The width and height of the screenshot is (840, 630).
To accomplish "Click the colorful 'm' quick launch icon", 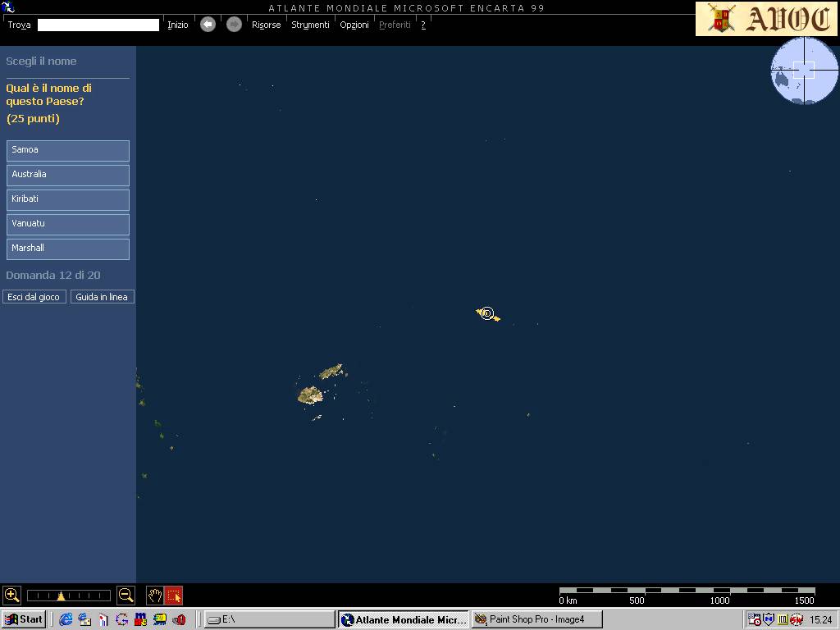I will coord(141,619).
